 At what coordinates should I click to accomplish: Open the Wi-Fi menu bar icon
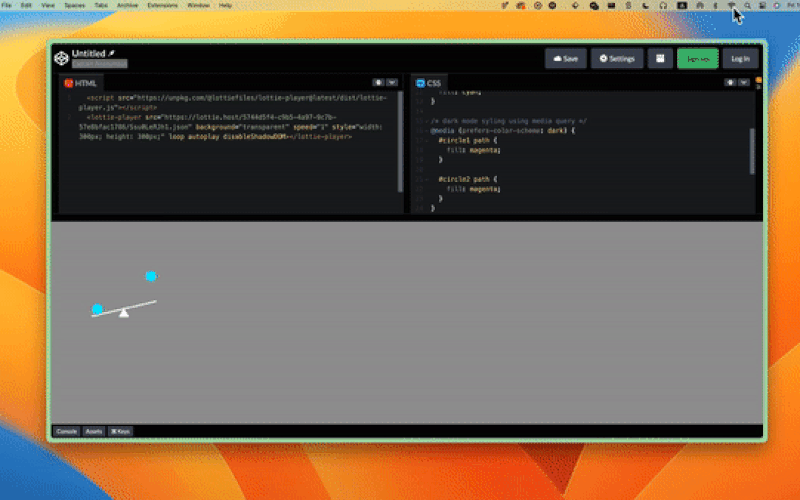click(731, 5)
